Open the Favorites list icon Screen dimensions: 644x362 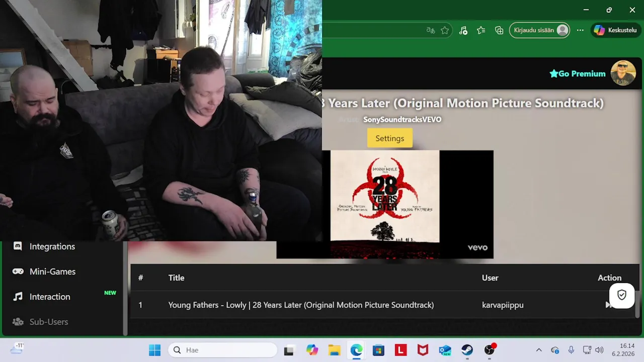(481, 30)
